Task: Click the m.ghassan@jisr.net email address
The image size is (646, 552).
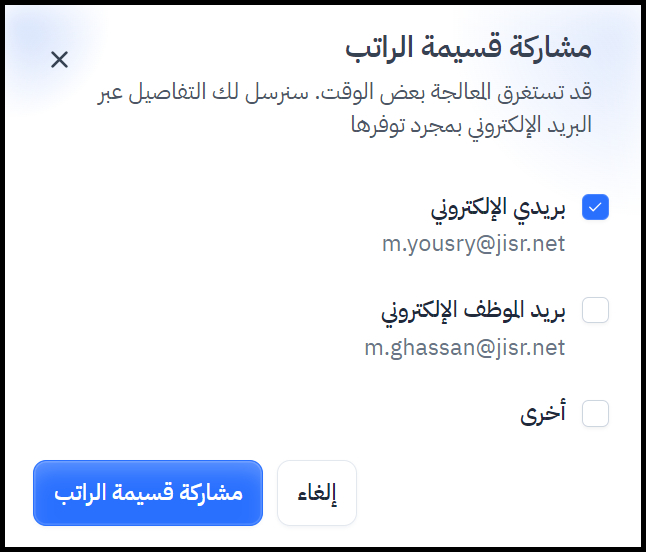Action: point(464,347)
